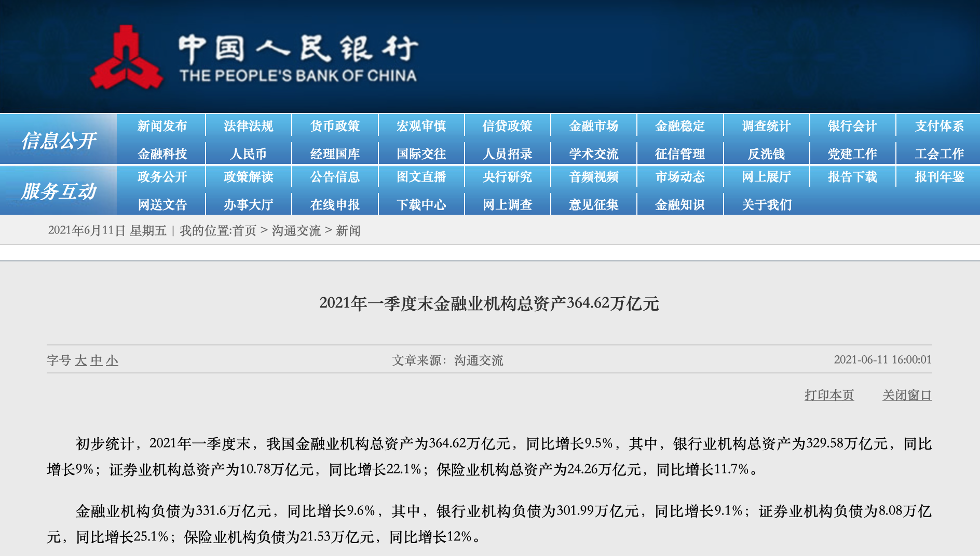Navigate to the 人民币 section
Image resolution: width=980 pixels, height=556 pixels.
coord(248,154)
